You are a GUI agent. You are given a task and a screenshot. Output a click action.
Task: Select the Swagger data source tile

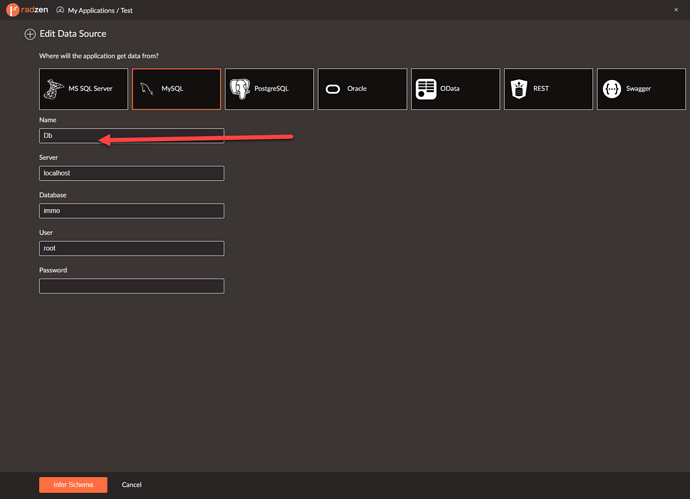[641, 89]
